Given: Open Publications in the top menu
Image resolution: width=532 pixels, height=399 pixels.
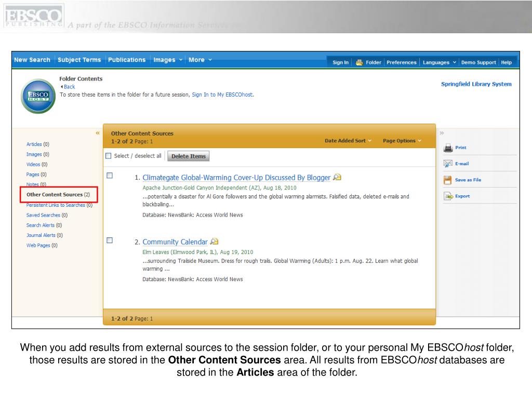Looking at the screenshot, I should [127, 60].
